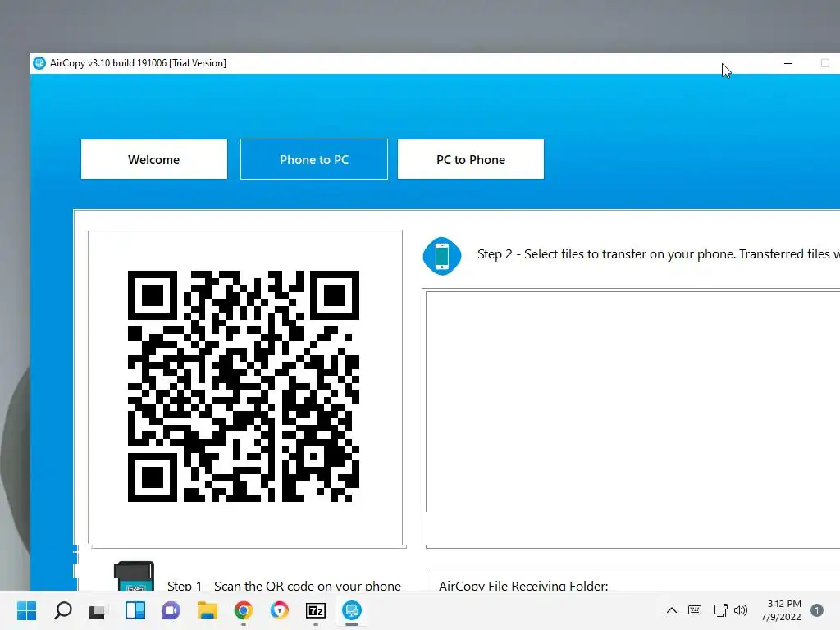Open File Explorer from the taskbar
The height and width of the screenshot is (630, 840).
pos(208,610)
